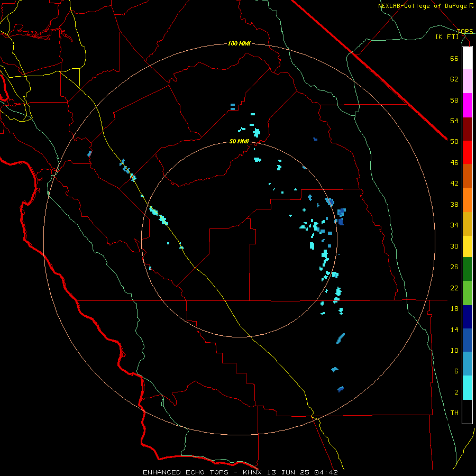Click the dark green legend swatch
This screenshot has width=476, height=476.
coord(467,269)
